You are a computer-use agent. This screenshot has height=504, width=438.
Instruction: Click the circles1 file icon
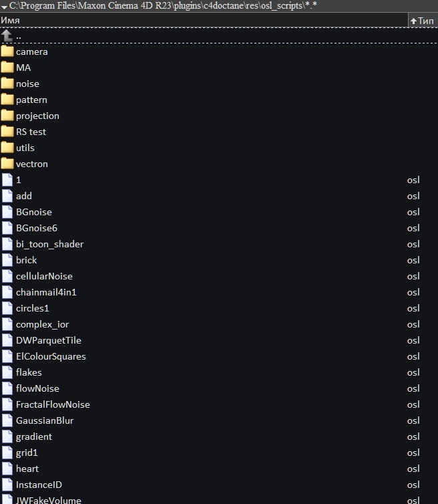click(x=7, y=308)
